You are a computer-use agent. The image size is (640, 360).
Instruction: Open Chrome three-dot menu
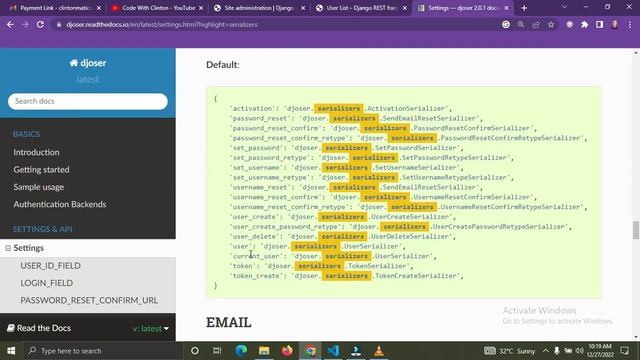[x=630, y=24]
